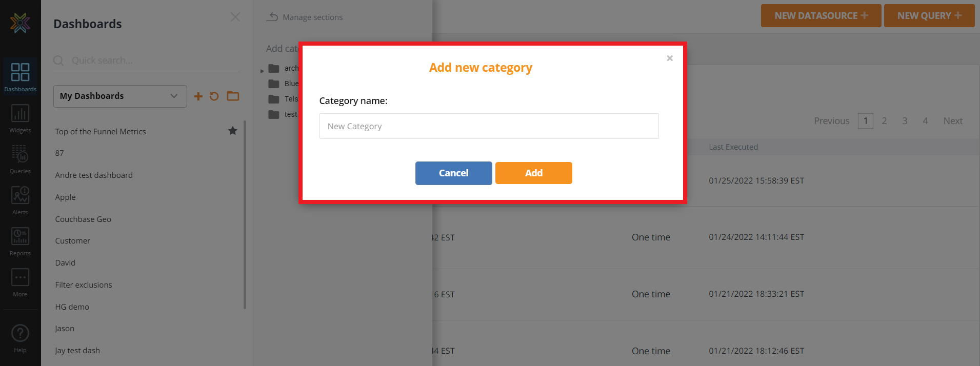Close the Add new category dialog
Screen dimensions: 980x366
[669, 58]
